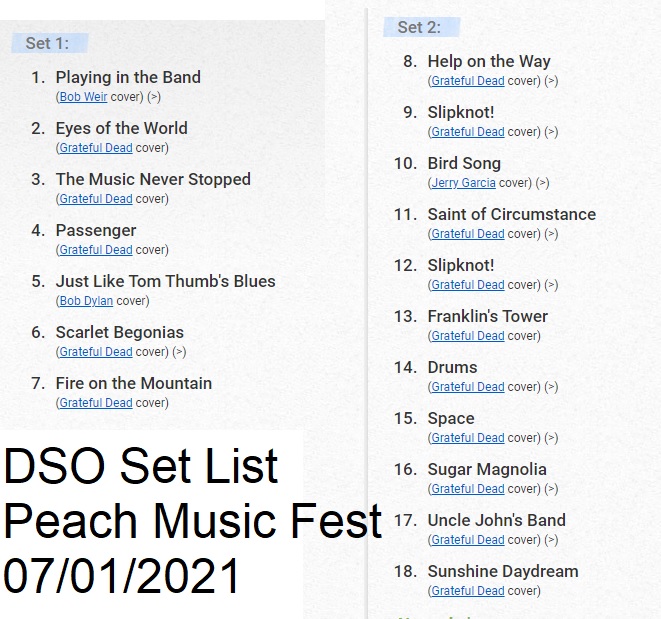The height and width of the screenshot is (619, 661).
Task: Open the Grateful Dead link under The Music Never Stopped
Action: pos(96,199)
